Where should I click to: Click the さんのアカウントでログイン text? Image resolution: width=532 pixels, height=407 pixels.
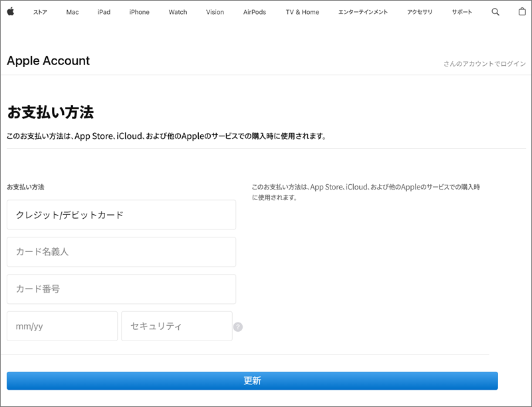[x=485, y=64]
